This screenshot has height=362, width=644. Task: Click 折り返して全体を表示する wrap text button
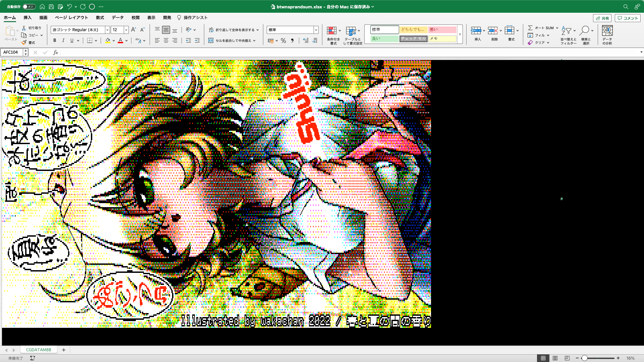tap(232, 30)
